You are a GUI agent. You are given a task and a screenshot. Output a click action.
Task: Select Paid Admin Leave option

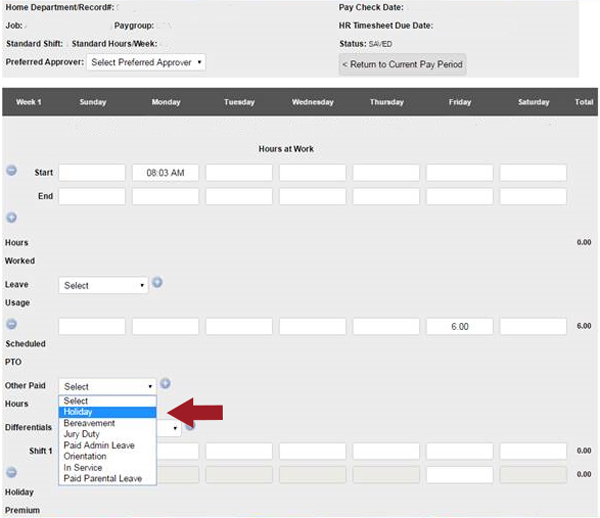point(108,445)
